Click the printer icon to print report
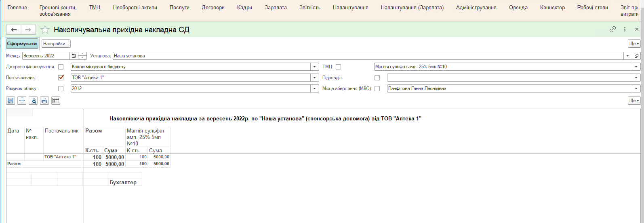Image resolution: width=644 pixels, height=223 pixels. (44, 101)
